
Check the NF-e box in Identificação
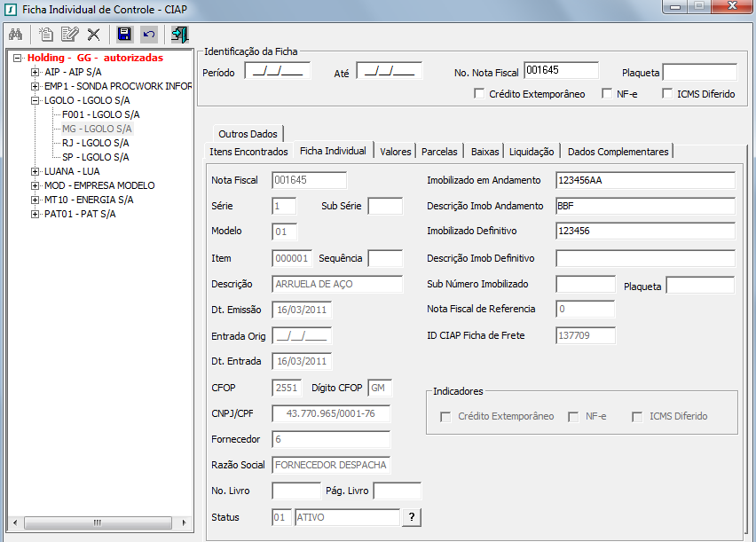click(x=607, y=94)
